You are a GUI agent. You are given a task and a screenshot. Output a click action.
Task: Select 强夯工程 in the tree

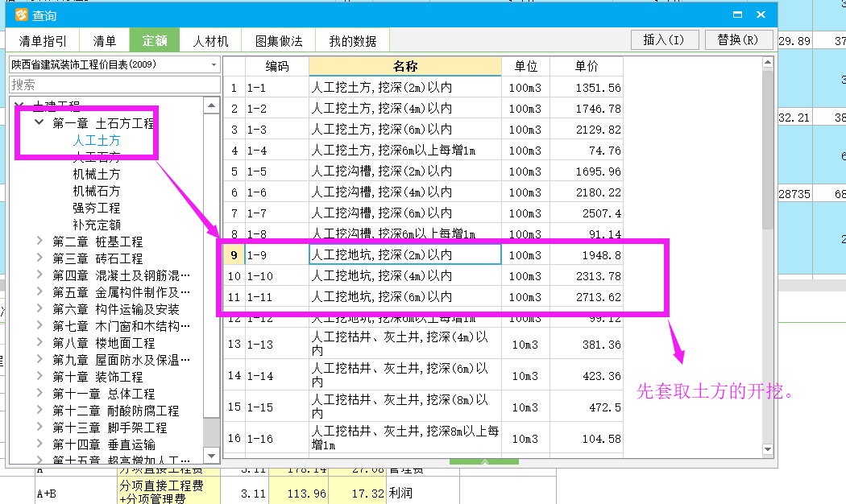point(97,208)
